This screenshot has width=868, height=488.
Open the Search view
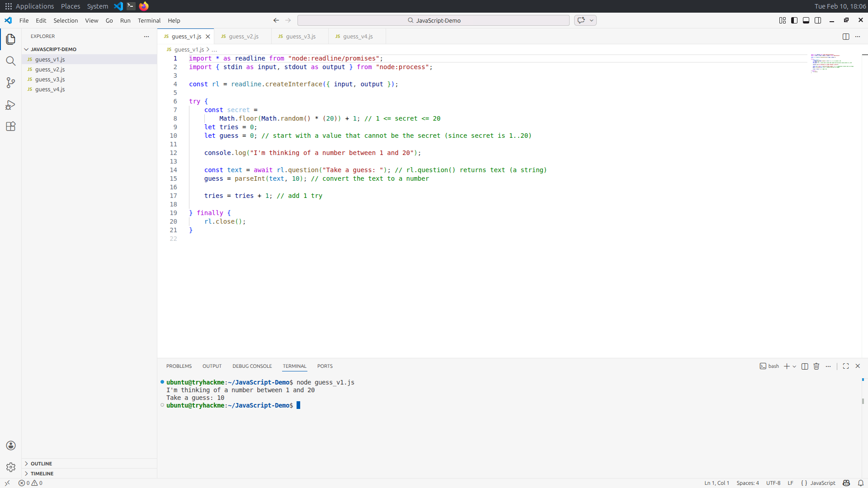pos(11,61)
